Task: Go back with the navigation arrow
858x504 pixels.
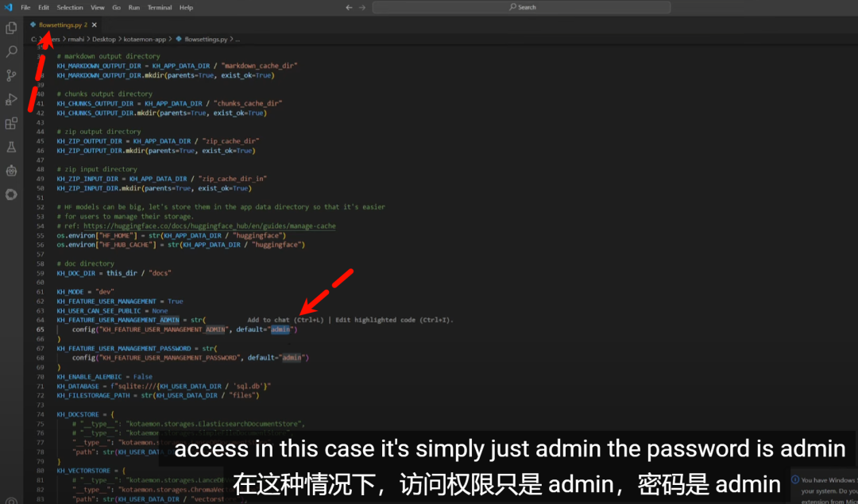Action: point(349,7)
